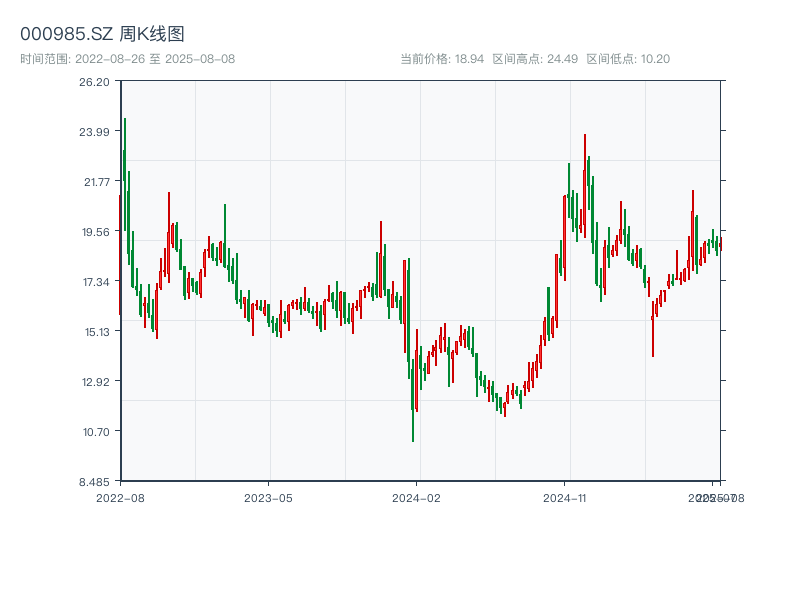The width and height of the screenshot is (800, 600).
Task: Click y-axis label 17.34
Action: tap(96, 282)
